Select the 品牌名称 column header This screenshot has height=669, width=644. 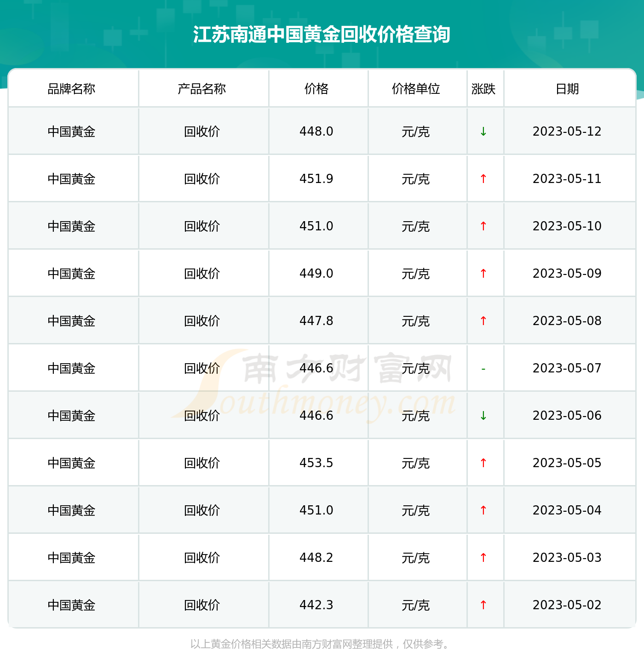coord(71,89)
